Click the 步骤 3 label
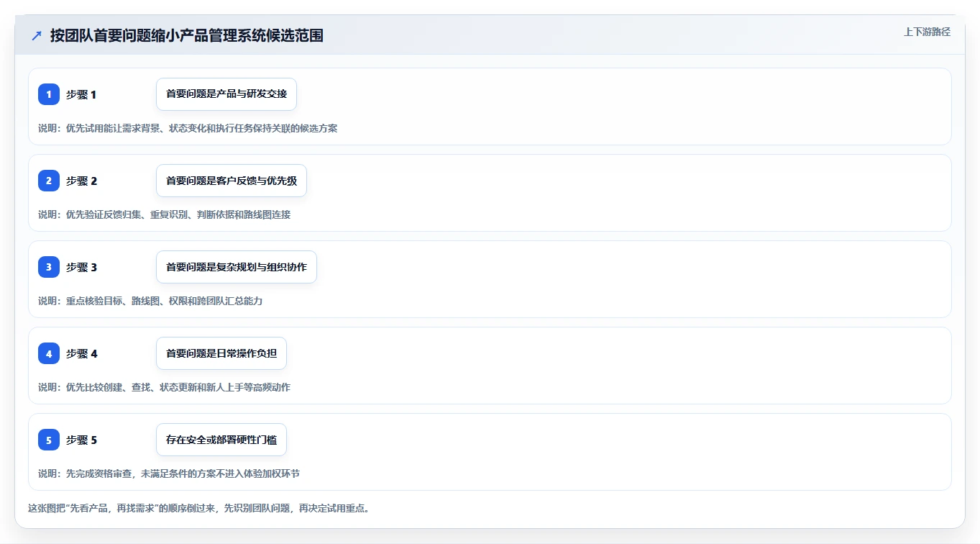 [x=81, y=267]
